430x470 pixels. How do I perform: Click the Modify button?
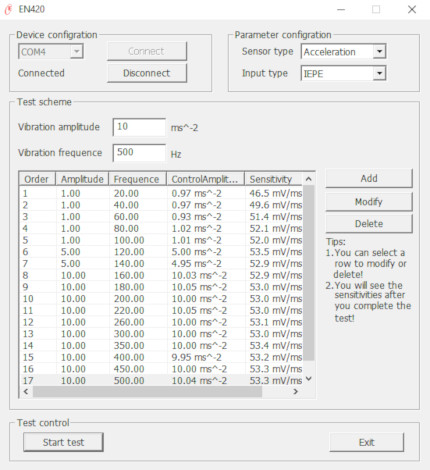point(369,202)
